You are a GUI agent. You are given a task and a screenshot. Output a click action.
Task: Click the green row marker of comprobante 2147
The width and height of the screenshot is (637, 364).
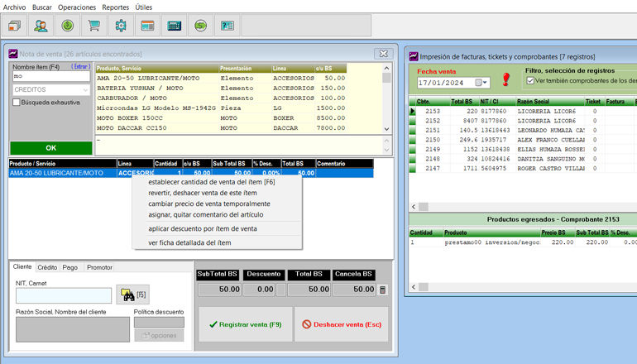[412, 168]
